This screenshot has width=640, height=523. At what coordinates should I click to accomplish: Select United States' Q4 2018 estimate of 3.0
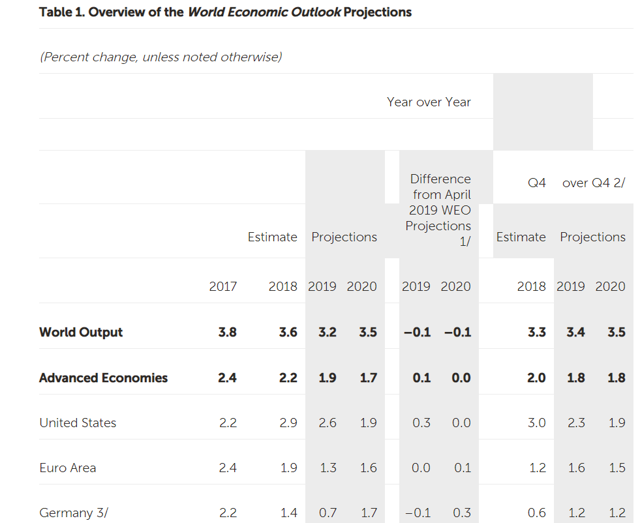point(536,423)
